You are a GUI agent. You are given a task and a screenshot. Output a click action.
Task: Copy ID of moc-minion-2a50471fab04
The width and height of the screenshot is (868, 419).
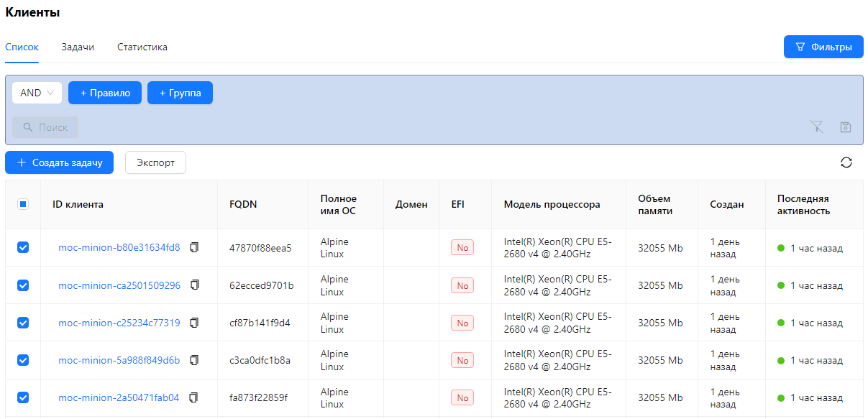193,397
